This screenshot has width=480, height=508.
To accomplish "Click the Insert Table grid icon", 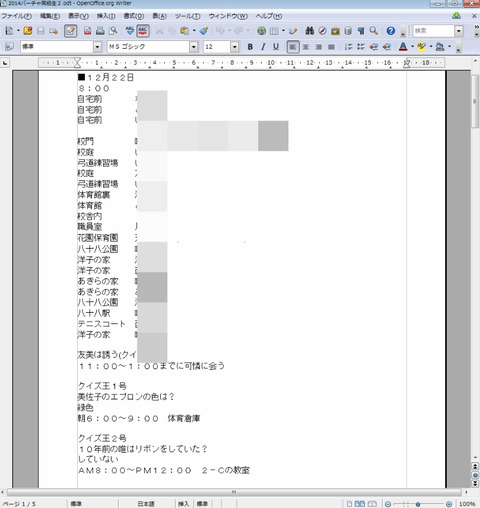I will point(274,31).
